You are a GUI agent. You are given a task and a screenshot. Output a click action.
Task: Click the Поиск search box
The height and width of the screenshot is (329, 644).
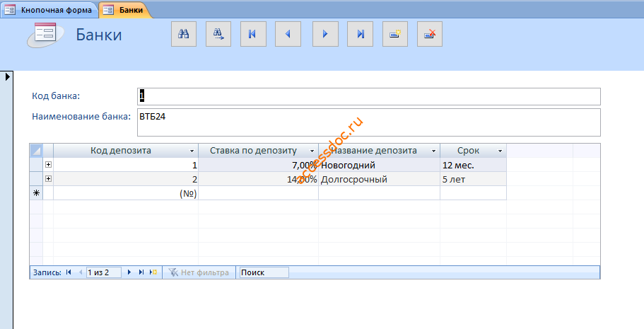click(x=264, y=272)
